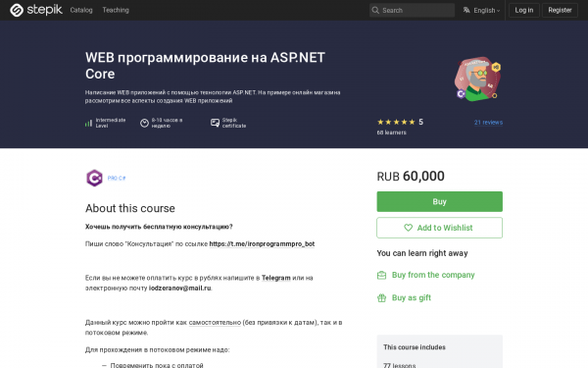Click the search magnifier icon

click(375, 10)
